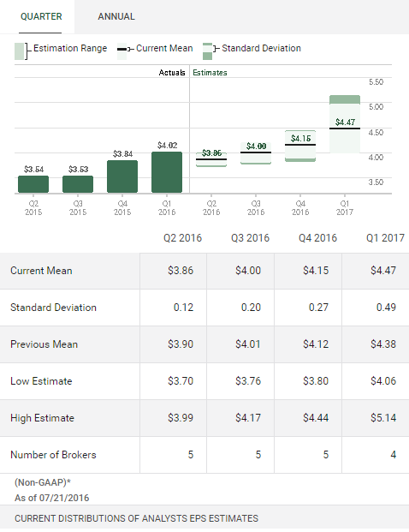Click the Current Mean legend icon

click(x=122, y=51)
